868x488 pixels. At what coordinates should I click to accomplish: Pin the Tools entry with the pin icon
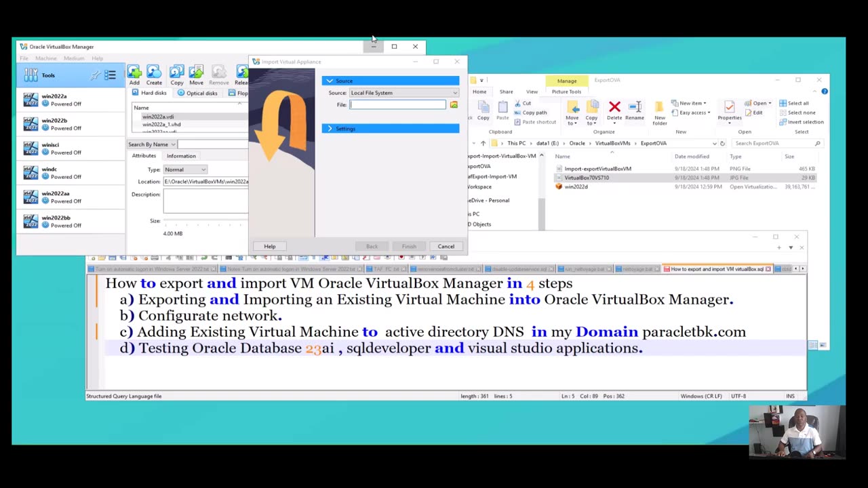(96, 75)
